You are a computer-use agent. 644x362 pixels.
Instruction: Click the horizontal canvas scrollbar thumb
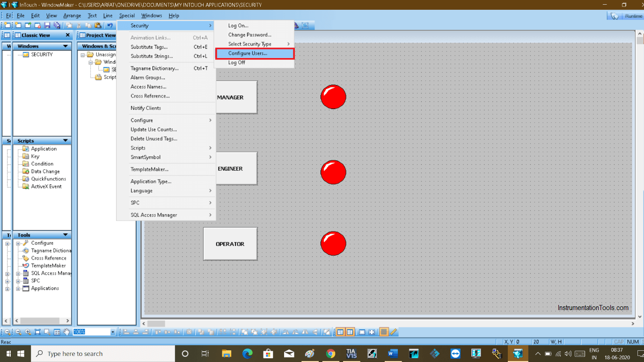156,324
